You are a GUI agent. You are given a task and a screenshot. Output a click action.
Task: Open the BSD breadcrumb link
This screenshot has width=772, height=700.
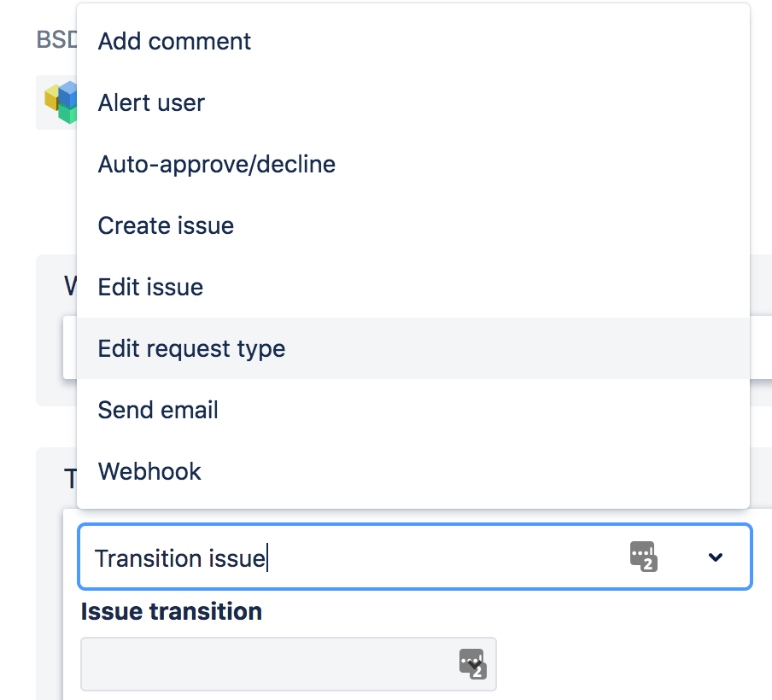coord(56,40)
